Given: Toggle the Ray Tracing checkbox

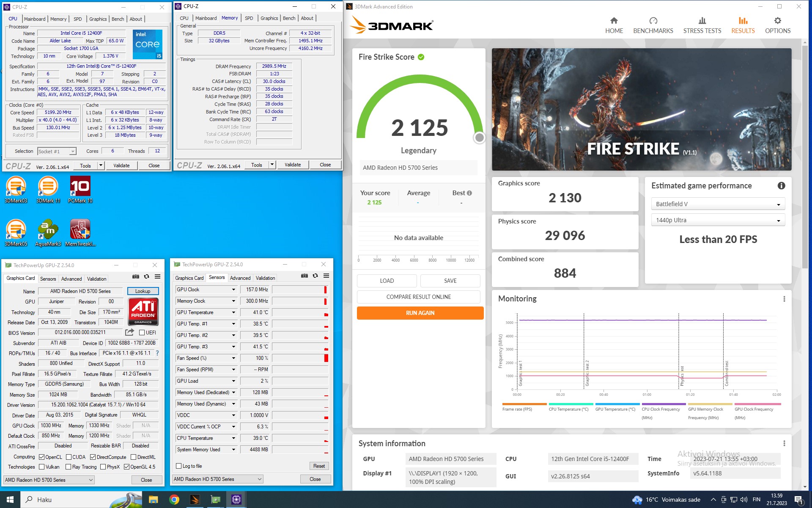Looking at the screenshot, I should tap(68, 467).
